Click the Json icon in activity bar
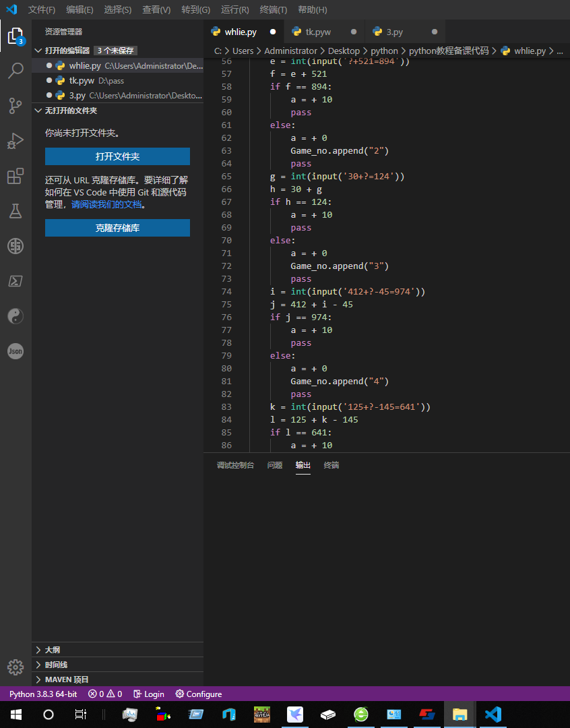 pyautogui.click(x=15, y=351)
